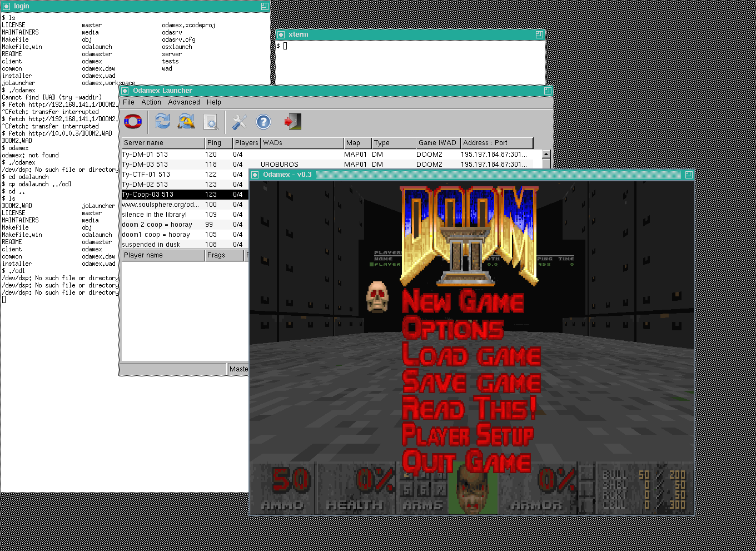Sort by Players column header
The image size is (756, 551).
(x=247, y=143)
